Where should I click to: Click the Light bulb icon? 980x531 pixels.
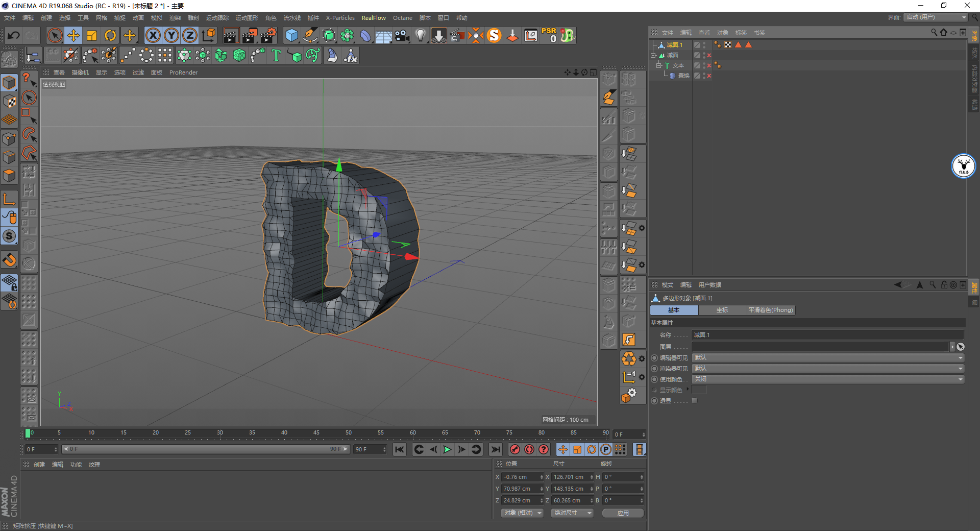[420, 35]
